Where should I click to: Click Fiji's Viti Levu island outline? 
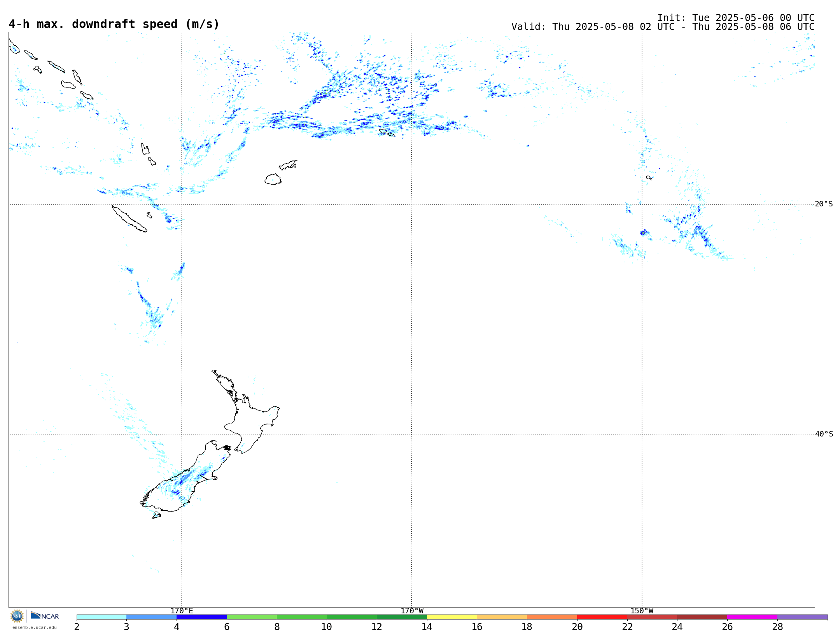[273, 180]
